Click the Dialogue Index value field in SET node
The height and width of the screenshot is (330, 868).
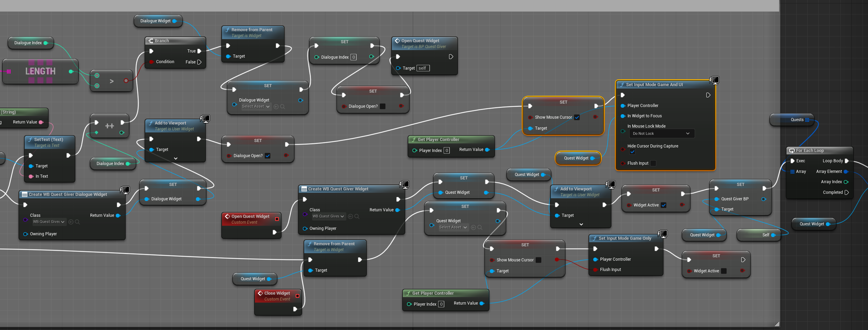(354, 57)
